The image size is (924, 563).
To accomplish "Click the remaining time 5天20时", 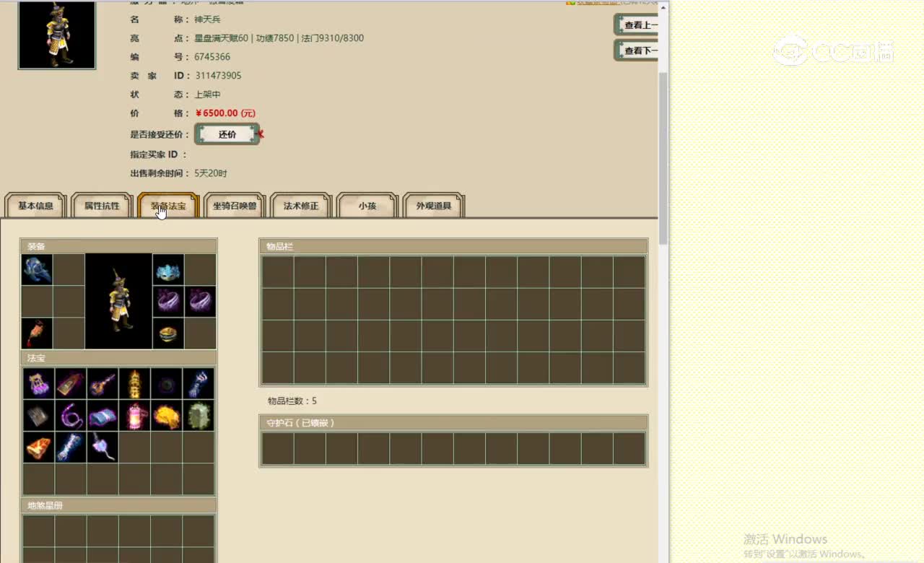I will click(211, 173).
